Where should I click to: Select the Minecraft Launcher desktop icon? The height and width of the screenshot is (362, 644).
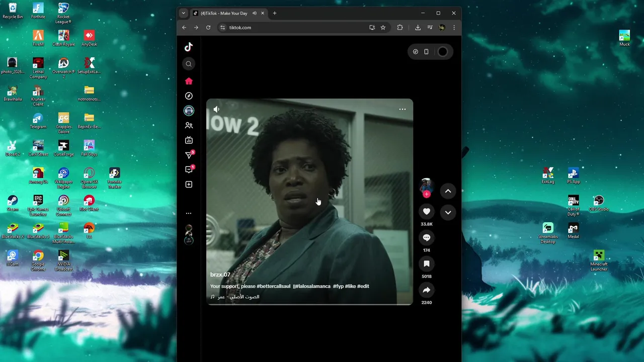[599, 261]
